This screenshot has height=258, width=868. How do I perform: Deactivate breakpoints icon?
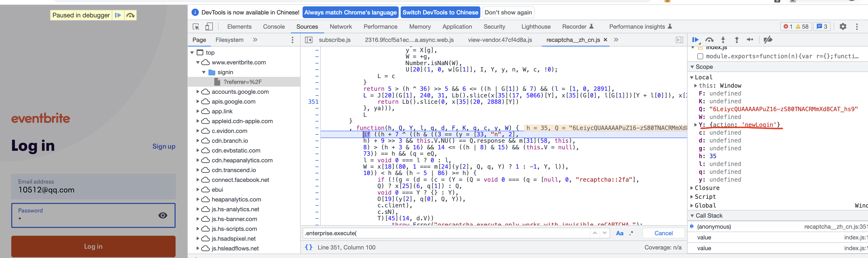768,40
